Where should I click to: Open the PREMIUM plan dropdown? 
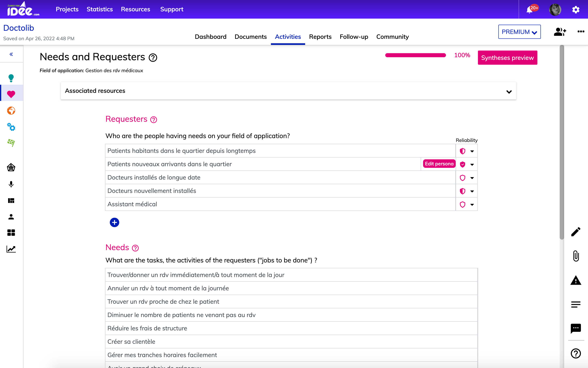click(519, 32)
